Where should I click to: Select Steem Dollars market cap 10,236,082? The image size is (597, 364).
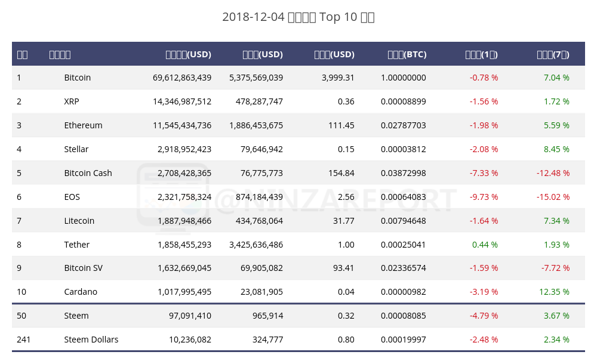pyautogui.click(x=190, y=340)
